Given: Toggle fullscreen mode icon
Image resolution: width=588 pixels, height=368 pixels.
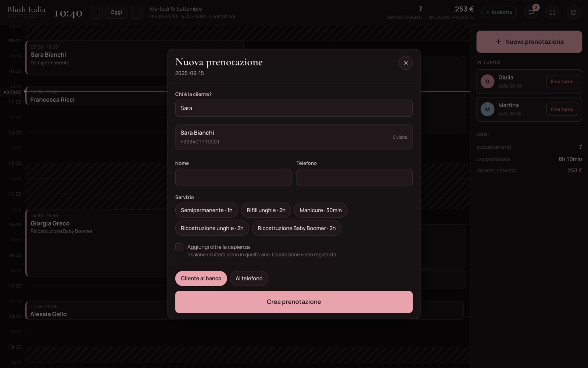Looking at the screenshot, I should tap(552, 12).
